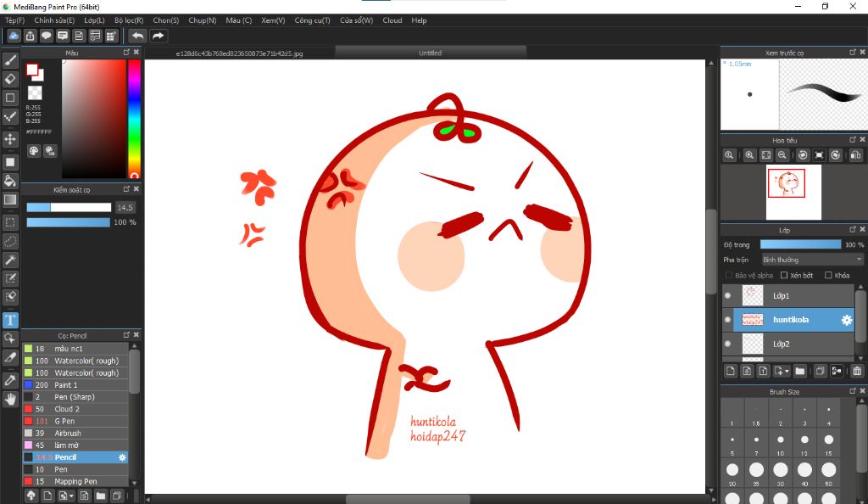Rotate navigator view left

click(803, 155)
